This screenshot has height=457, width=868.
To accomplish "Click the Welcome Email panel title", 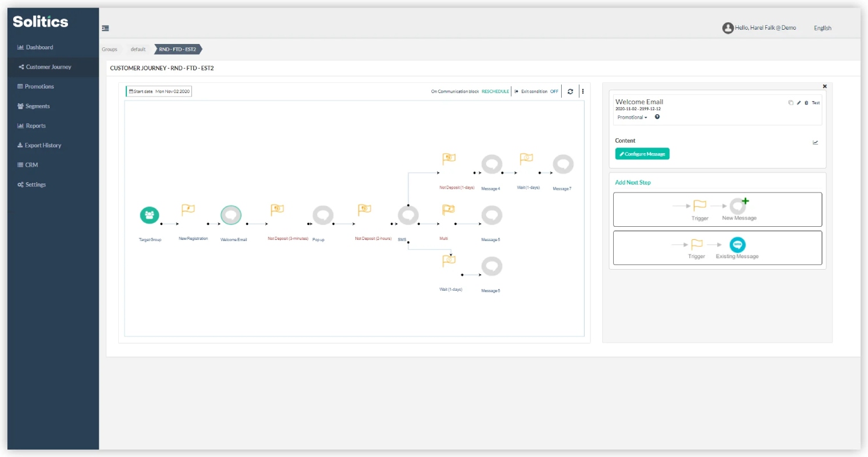I will [x=639, y=102].
